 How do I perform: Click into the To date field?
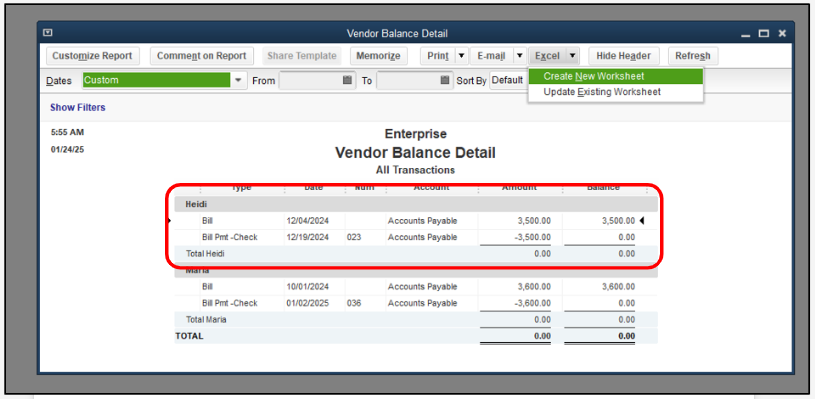pyautogui.click(x=408, y=81)
